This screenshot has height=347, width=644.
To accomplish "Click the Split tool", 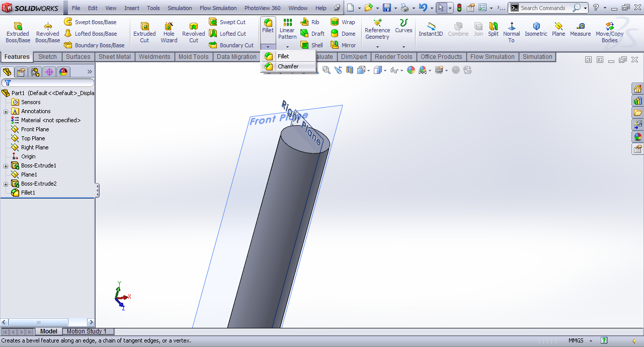I will pos(493,29).
